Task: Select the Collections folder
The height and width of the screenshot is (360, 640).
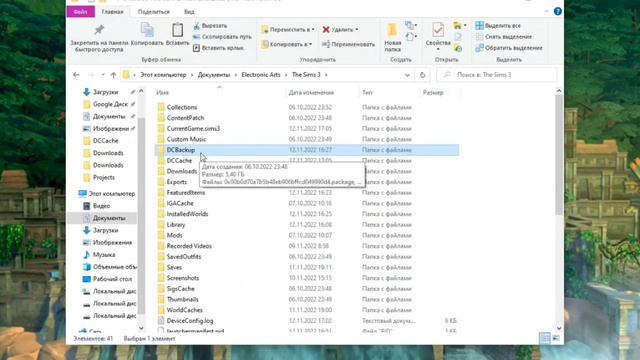Action: (182, 107)
